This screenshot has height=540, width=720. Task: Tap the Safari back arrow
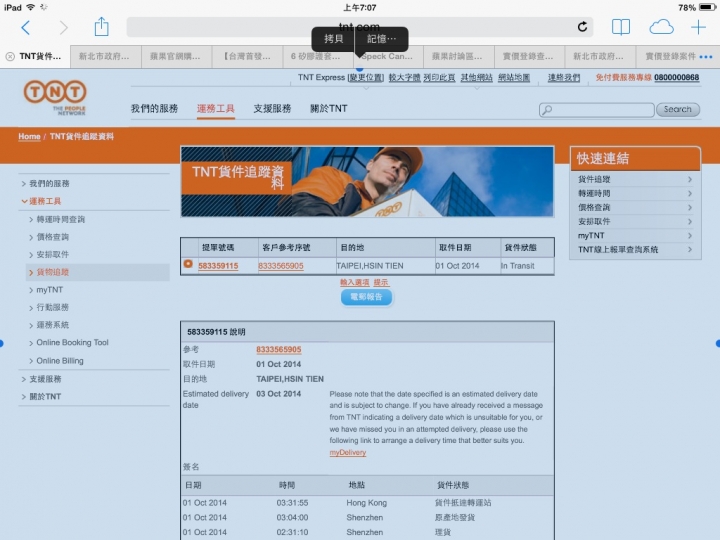tap(26, 28)
